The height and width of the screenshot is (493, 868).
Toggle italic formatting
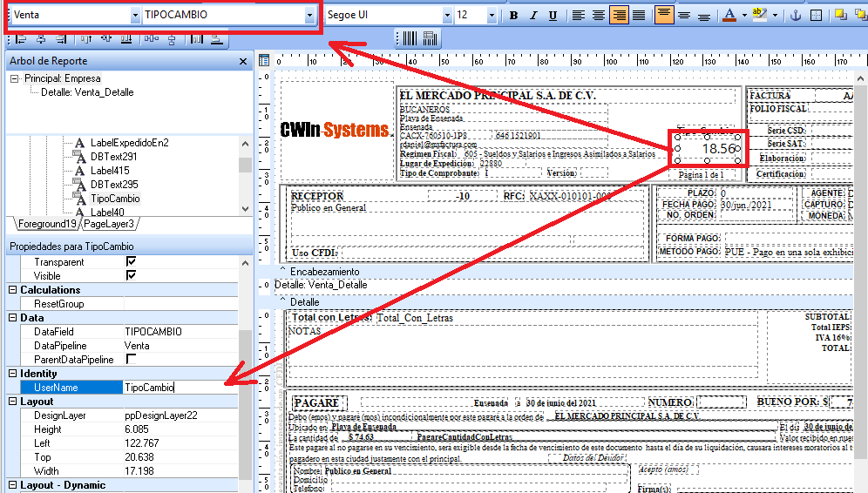[533, 15]
